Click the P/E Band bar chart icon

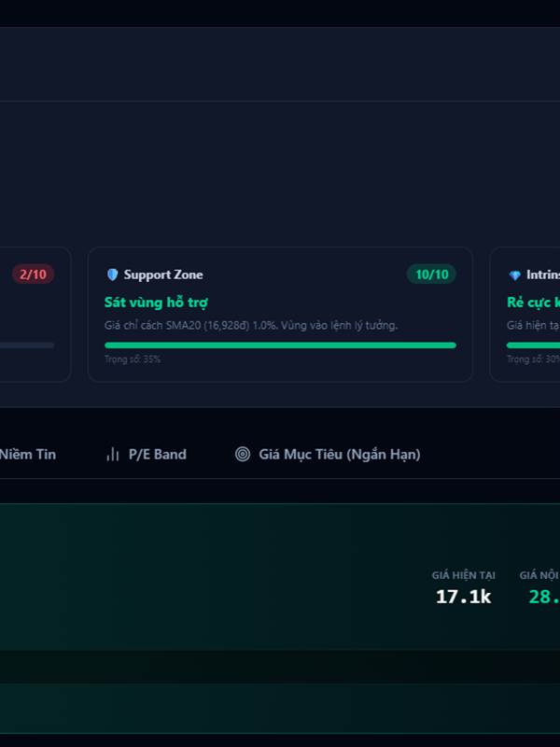[113, 455]
